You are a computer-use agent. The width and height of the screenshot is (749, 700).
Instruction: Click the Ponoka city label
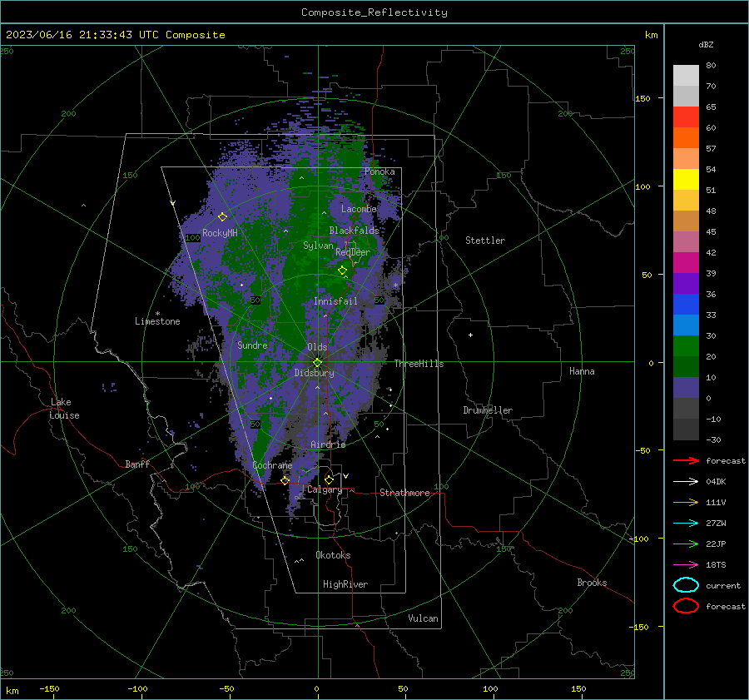tap(379, 171)
